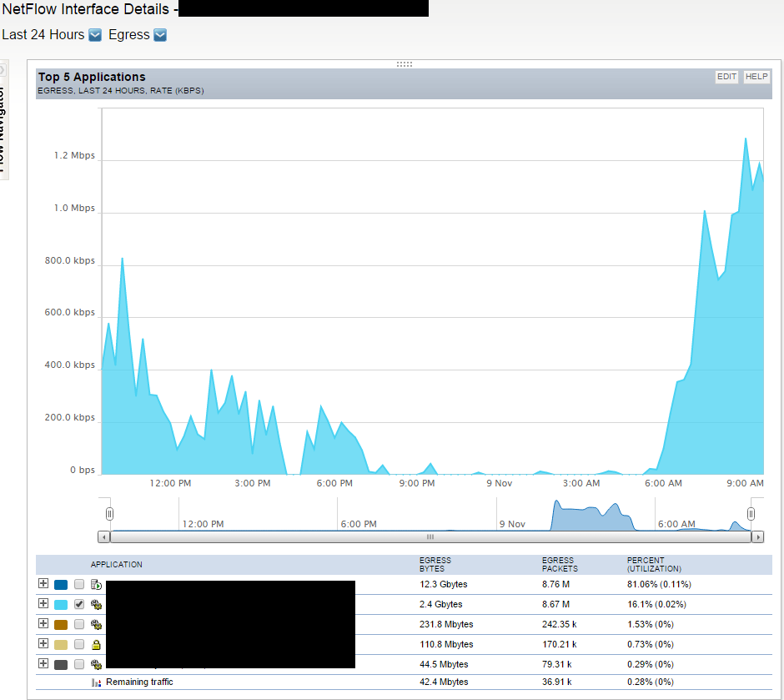Click the gears icon on the 44.5 Mbytes row
The image size is (784, 700).
click(x=96, y=664)
